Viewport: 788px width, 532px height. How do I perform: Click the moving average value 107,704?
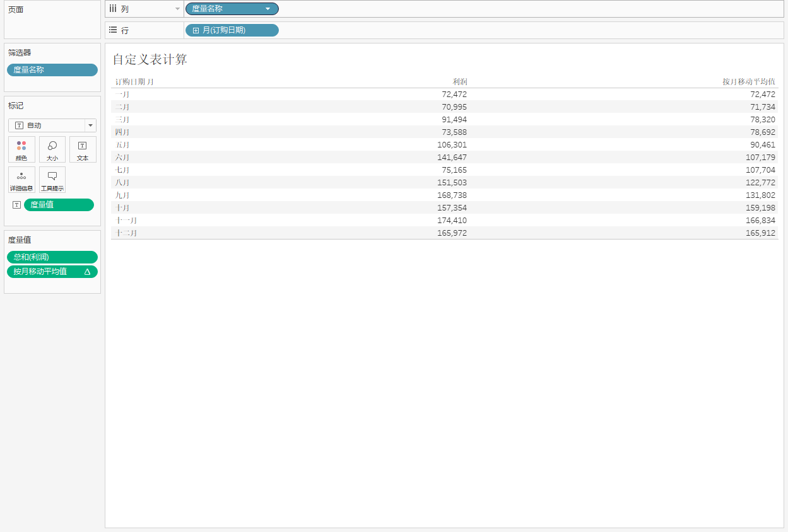(x=761, y=170)
